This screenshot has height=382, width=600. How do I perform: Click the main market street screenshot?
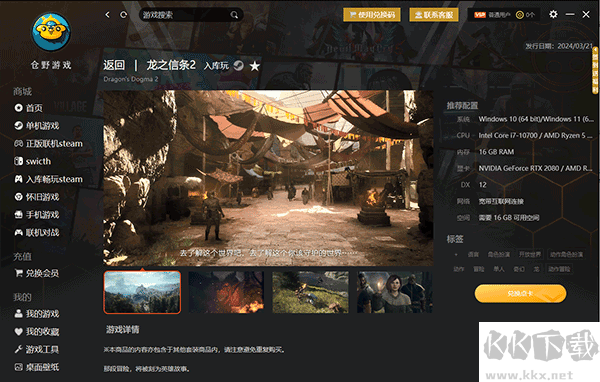point(268,178)
